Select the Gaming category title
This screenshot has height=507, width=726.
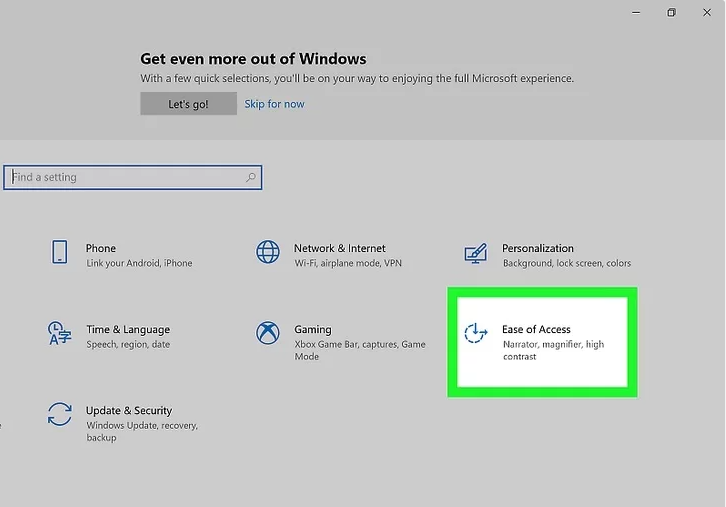point(313,329)
